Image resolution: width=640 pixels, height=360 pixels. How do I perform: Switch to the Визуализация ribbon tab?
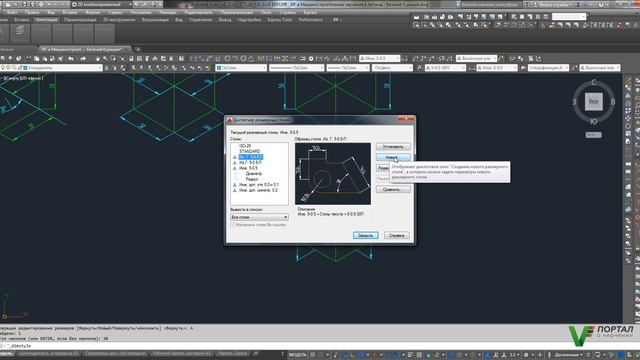156,20
